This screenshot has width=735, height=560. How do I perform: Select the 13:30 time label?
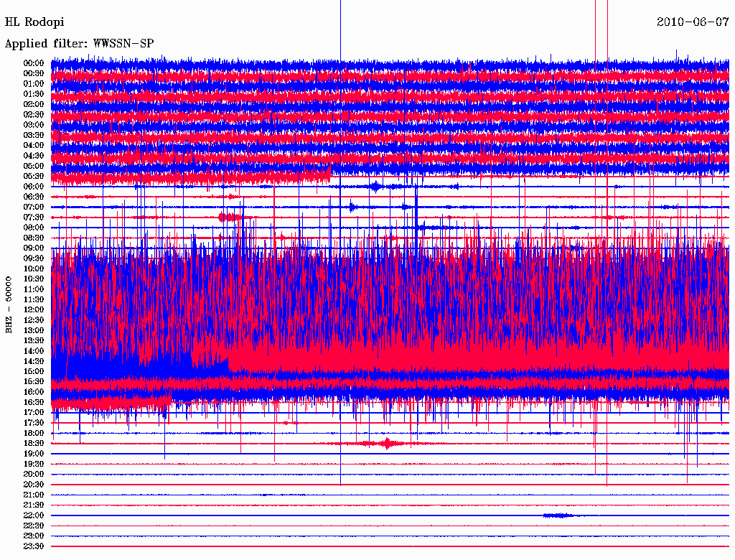[x=34, y=341]
